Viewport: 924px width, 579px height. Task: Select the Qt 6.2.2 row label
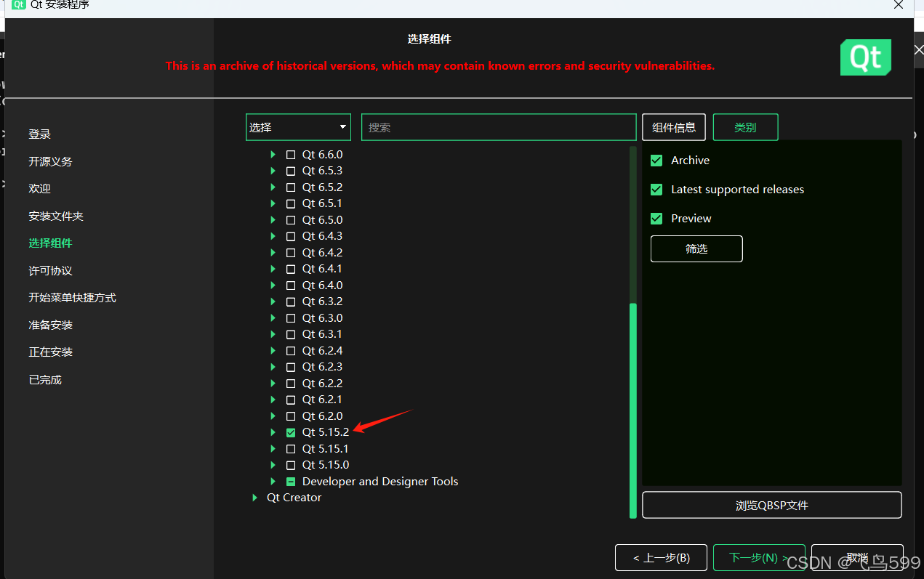point(322,384)
